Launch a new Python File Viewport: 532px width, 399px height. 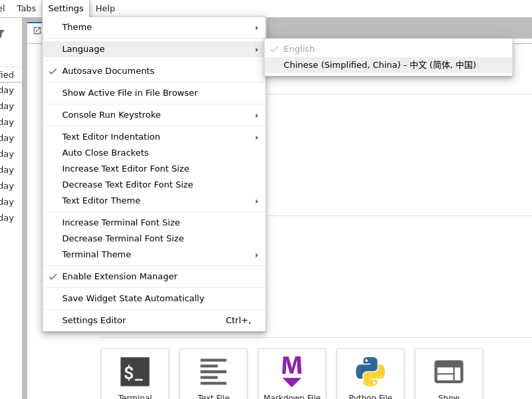tap(370, 372)
